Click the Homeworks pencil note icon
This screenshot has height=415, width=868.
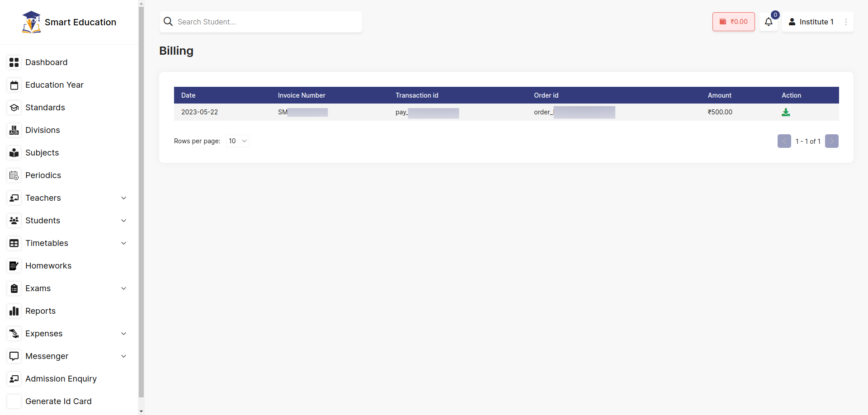pos(14,266)
